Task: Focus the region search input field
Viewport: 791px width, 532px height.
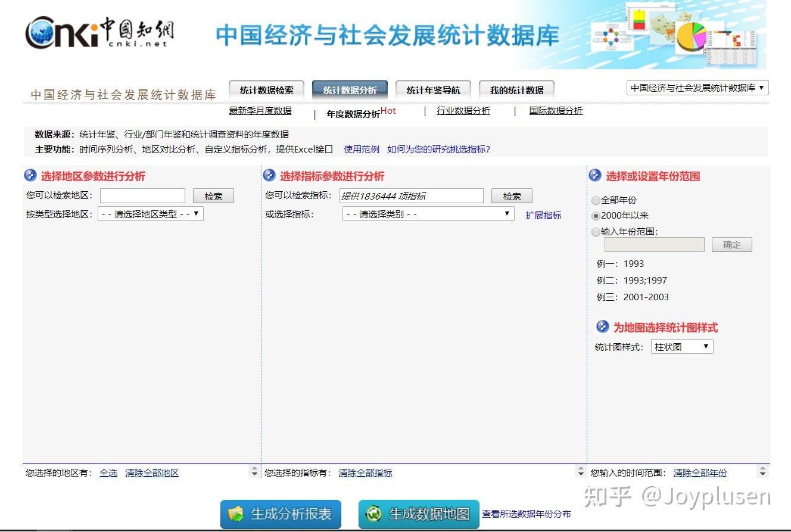Action: click(142, 196)
